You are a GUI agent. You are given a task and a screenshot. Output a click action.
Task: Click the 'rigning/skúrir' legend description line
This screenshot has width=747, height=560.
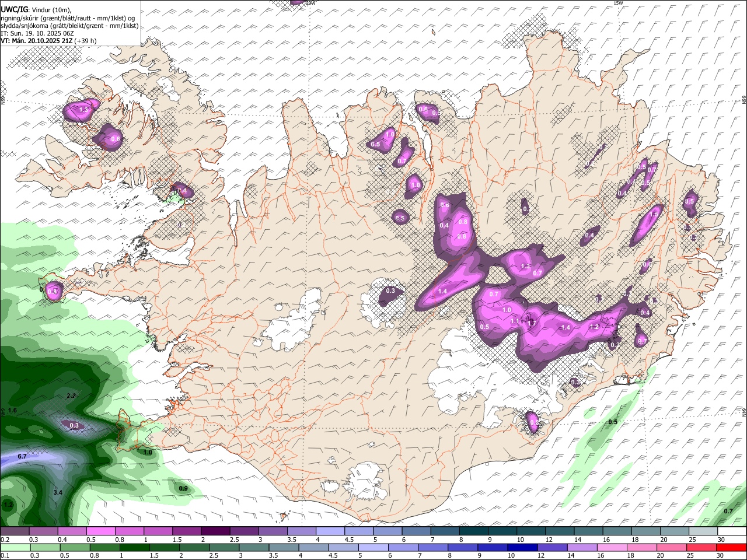point(69,18)
